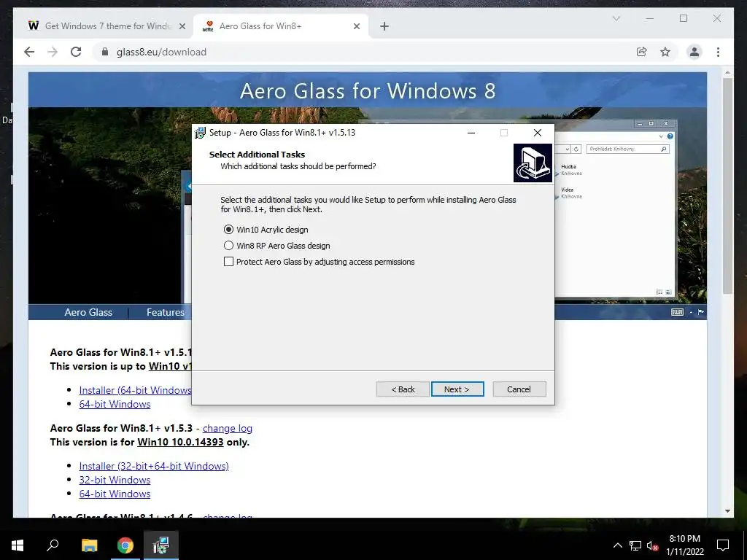The width and height of the screenshot is (747, 560).
Task: Cancel the Aero Glass setup
Action: [x=519, y=389]
